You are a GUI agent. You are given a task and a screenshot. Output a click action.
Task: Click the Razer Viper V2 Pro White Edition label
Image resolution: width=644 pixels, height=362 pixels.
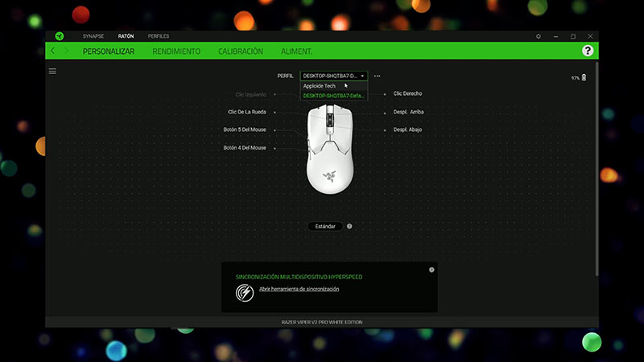(x=321, y=323)
